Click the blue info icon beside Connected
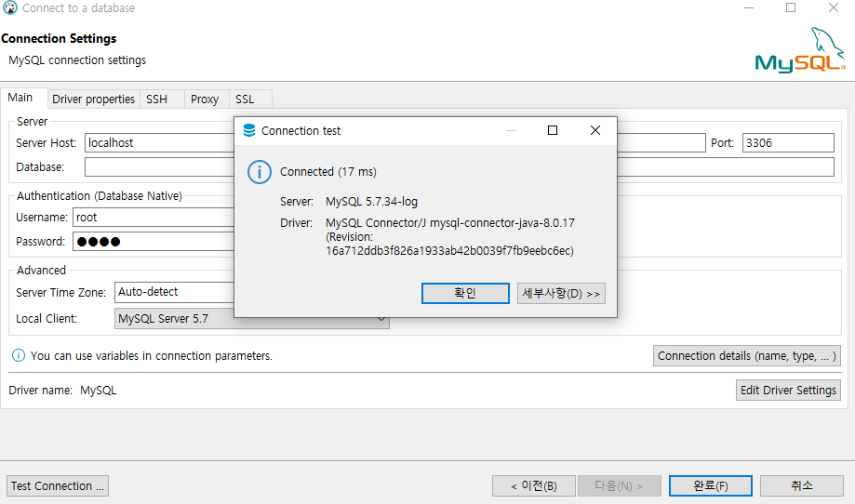Viewport: 855px width, 504px height. tap(259, 172)
